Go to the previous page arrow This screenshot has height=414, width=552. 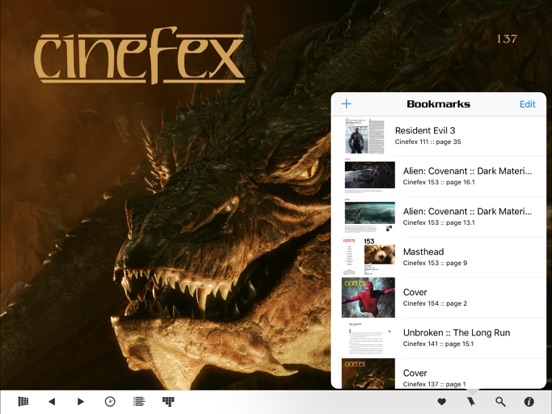pos(52,401)
